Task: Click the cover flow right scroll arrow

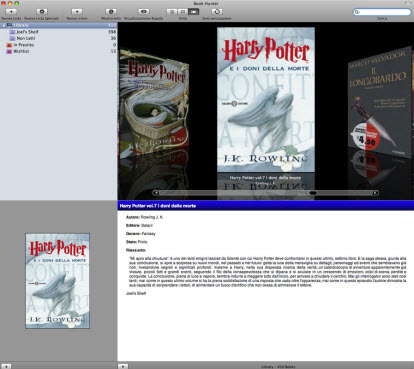Action: click(375, 193)
